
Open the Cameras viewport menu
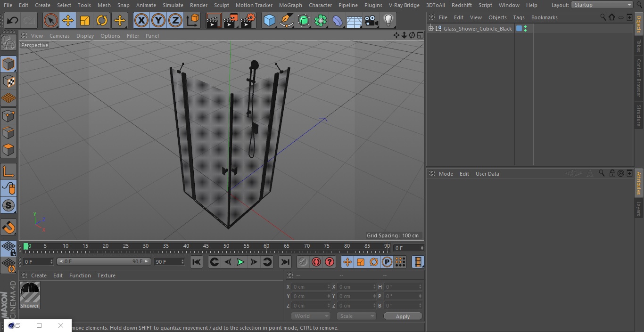[x=59, y=36]
